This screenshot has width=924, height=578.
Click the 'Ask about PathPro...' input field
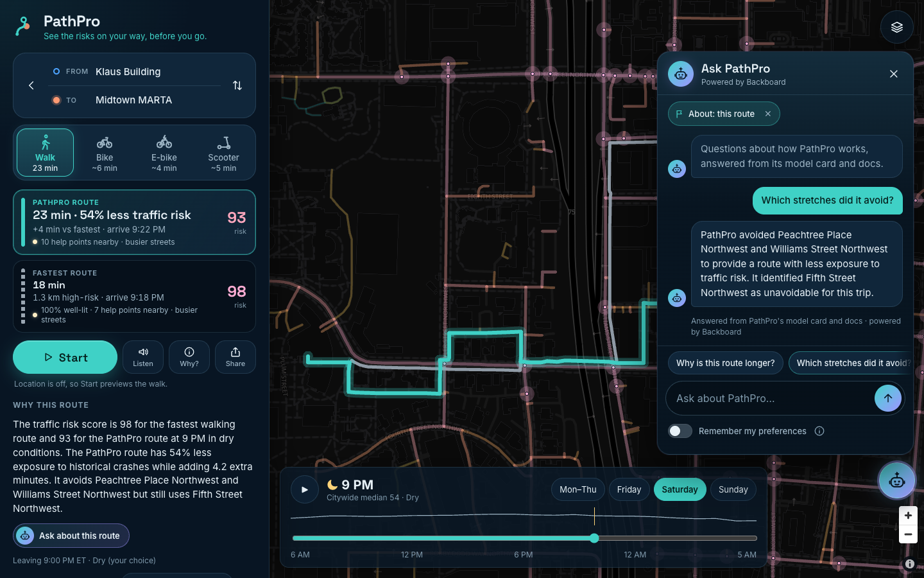coord(770,398)
